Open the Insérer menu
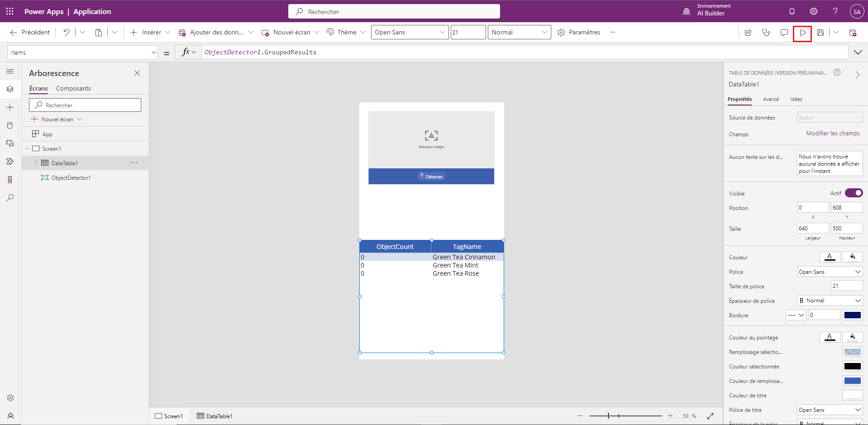This screenshot has height=425, width=868. [150, 32]
